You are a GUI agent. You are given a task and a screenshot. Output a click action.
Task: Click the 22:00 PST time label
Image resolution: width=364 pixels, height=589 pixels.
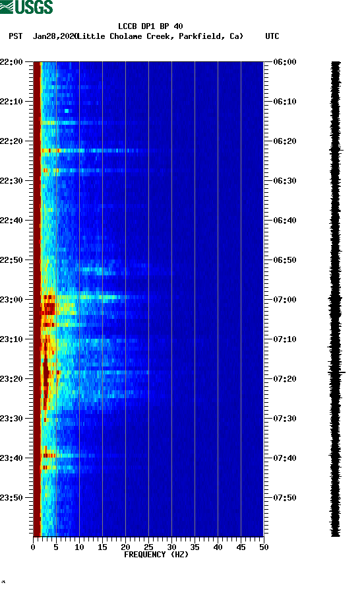(x=11, y=62)
